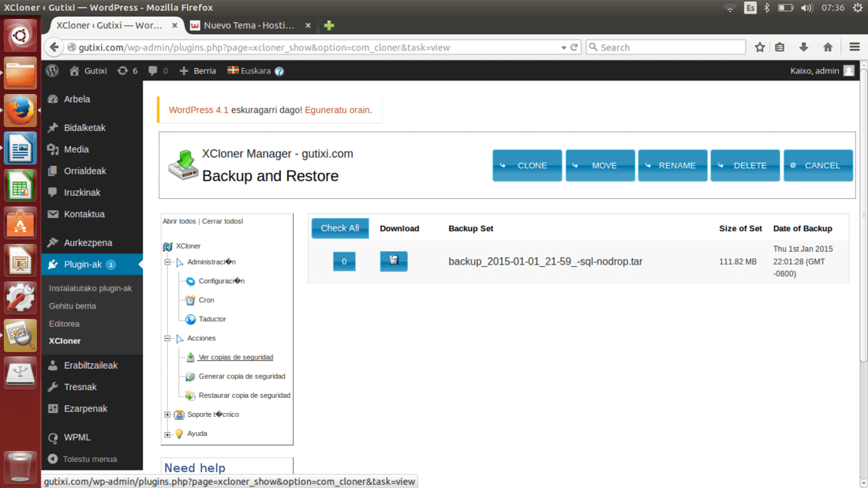Collapse the menu via Tolestu menua

(x=83, y=459)
